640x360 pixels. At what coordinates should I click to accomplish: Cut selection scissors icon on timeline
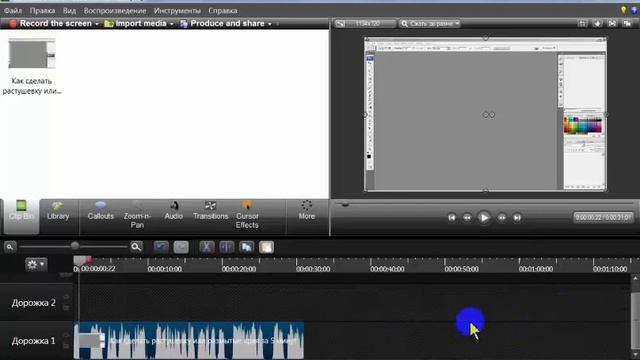pyautogui.click(x=207, y=247)
